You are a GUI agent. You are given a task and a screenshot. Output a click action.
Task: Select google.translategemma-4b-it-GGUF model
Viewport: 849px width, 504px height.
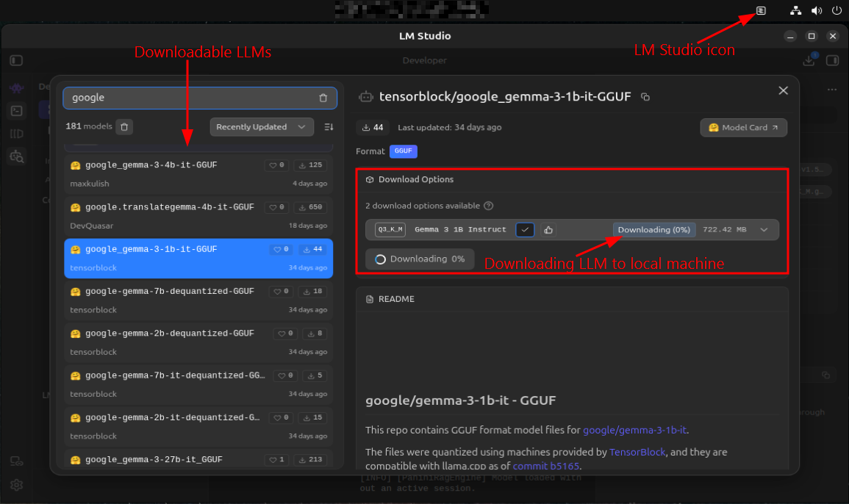(x=198, y=216)
